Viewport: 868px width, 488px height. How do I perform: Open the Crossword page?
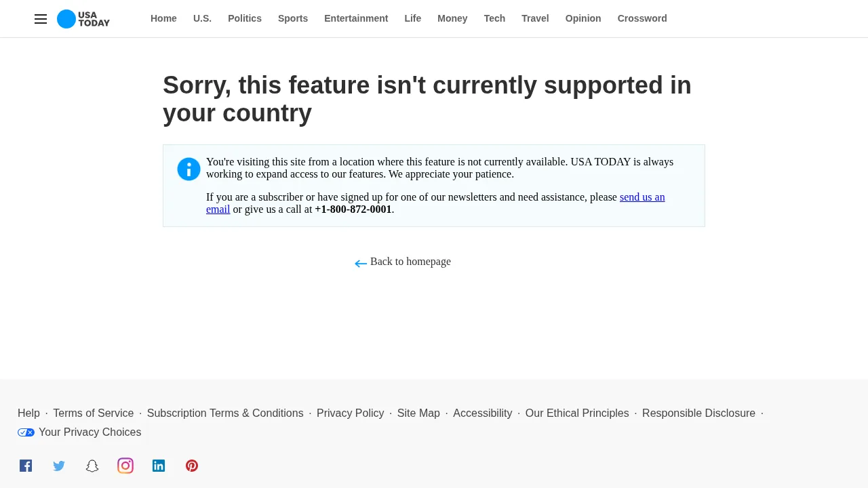pyautogui.click(x=642, y=18)
